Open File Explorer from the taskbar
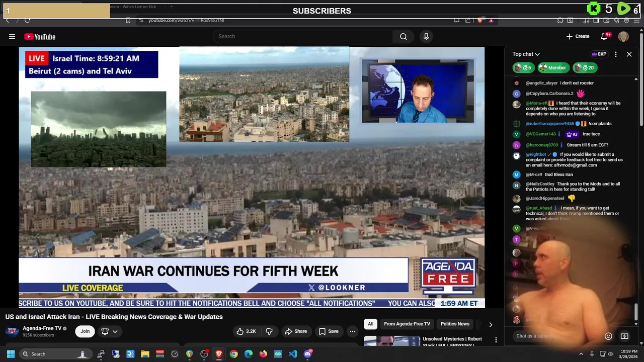644x362 pixels. (x=145, y=354)
